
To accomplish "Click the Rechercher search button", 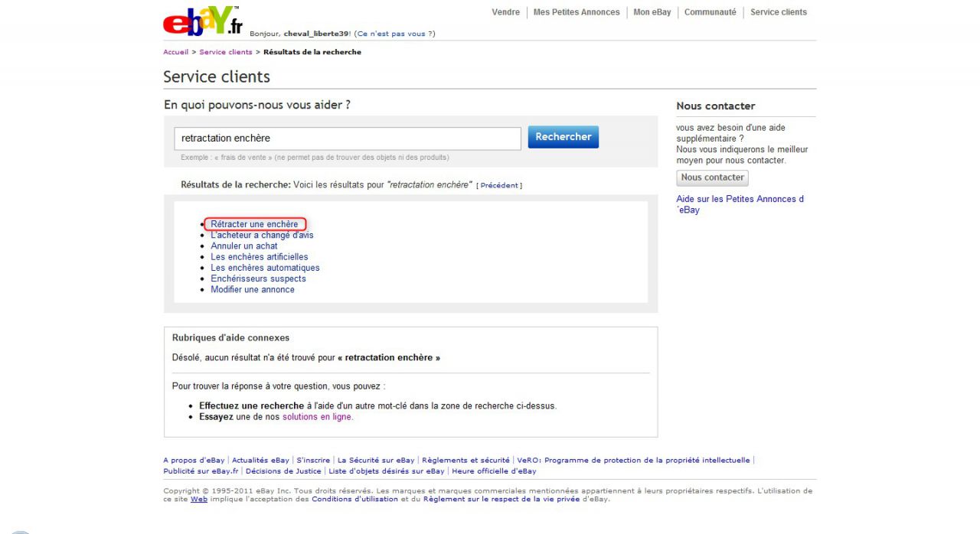I will (563, 137).
